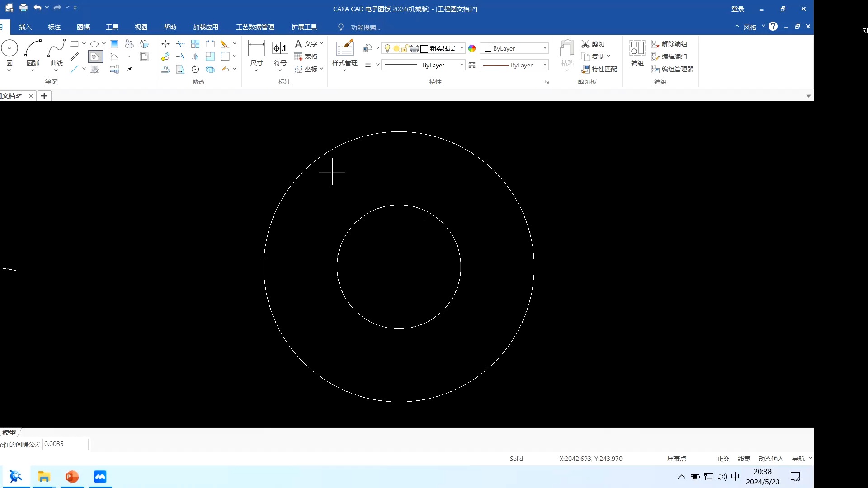Click the 符号 symbol annotation icon
868x488 pixels.
coord(280,48)
